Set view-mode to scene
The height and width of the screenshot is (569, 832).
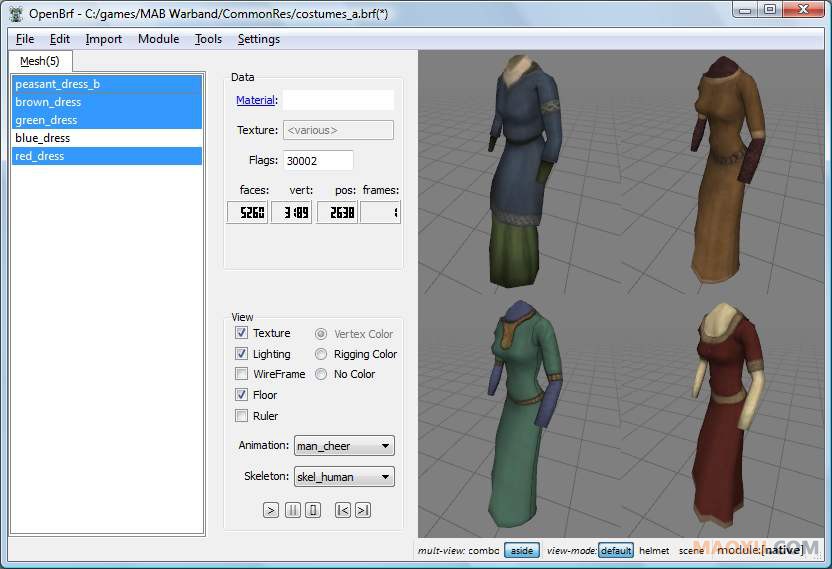point(691,550)
